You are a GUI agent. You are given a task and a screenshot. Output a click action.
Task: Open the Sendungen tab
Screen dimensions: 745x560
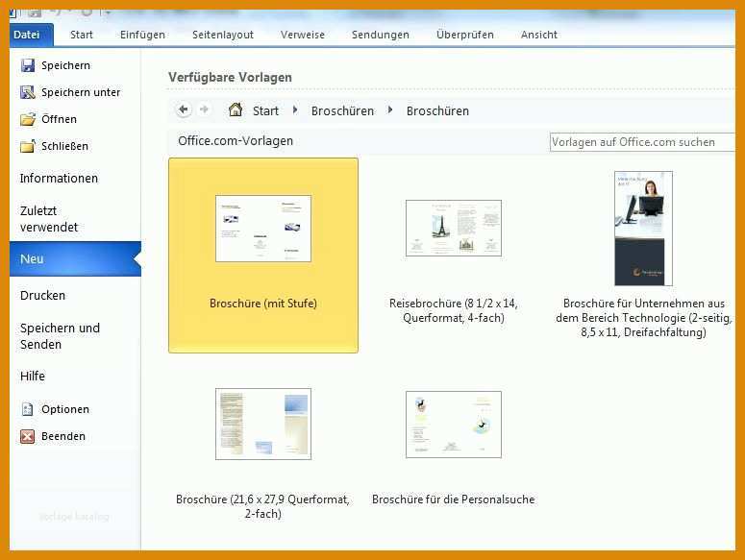pos(380,35)
